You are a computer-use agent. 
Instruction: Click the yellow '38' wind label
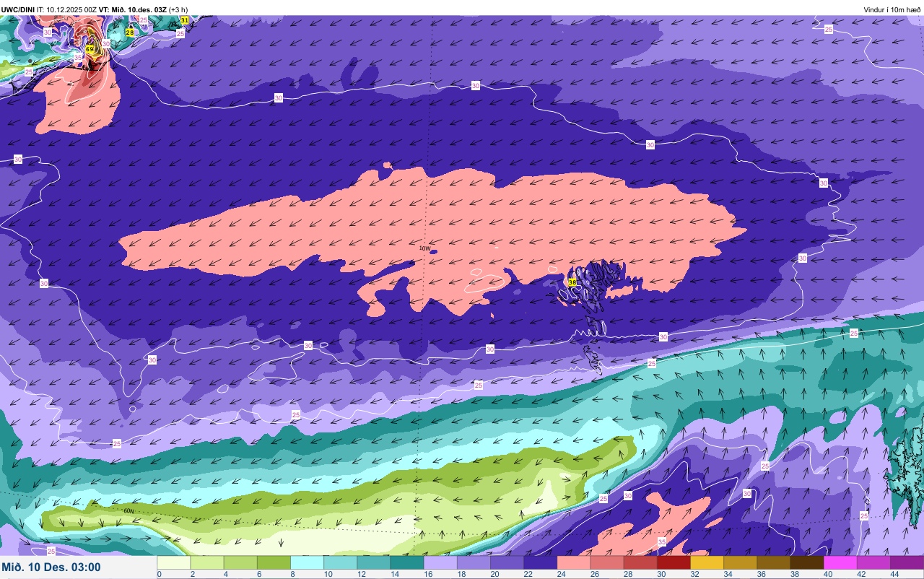572,282
